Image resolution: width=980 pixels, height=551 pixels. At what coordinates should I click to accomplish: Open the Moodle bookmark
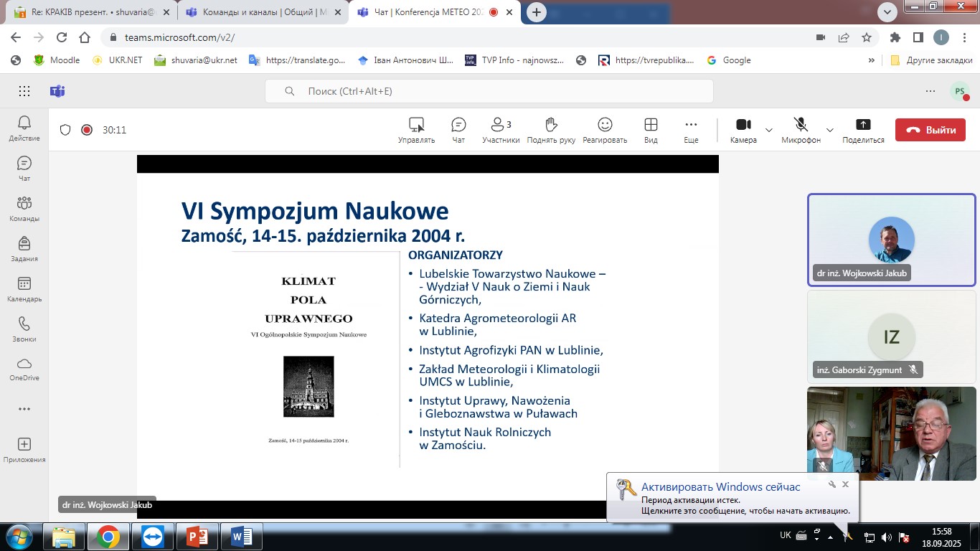pyautogui.click(x=57, y=60)
